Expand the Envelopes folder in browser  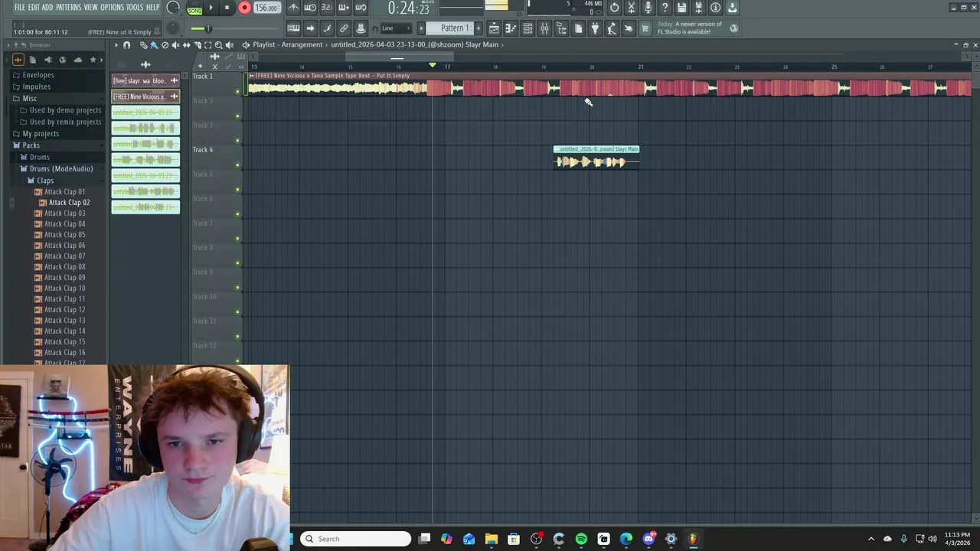pos(38,75)
